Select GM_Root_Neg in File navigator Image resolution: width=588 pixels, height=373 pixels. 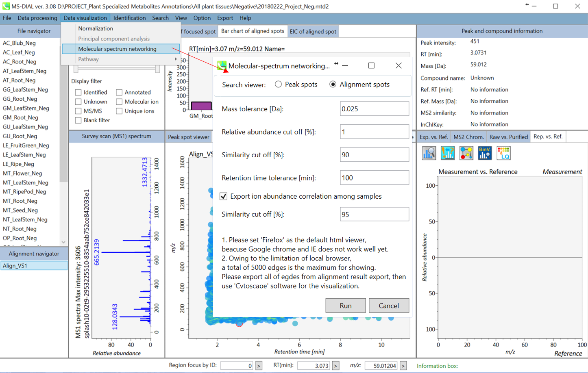coord(20,117)
